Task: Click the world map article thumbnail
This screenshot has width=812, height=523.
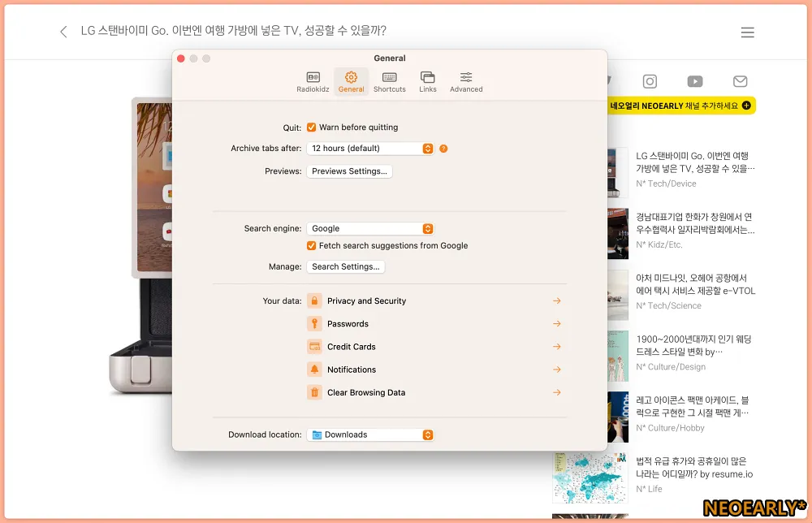Action: click(x=590, y=478)
